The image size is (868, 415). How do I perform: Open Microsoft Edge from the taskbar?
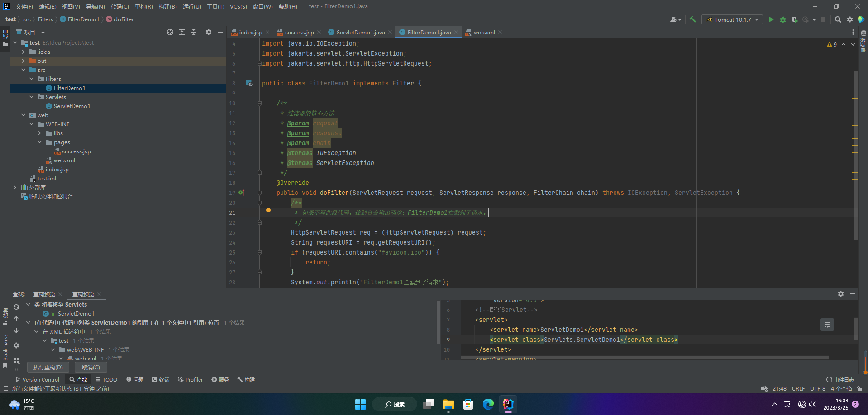[x=488, y=404]
